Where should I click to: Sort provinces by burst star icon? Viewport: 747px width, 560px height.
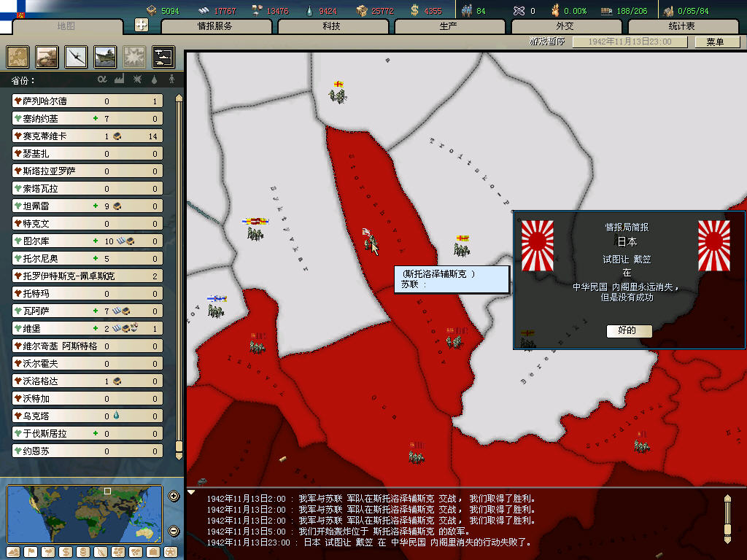137,79
